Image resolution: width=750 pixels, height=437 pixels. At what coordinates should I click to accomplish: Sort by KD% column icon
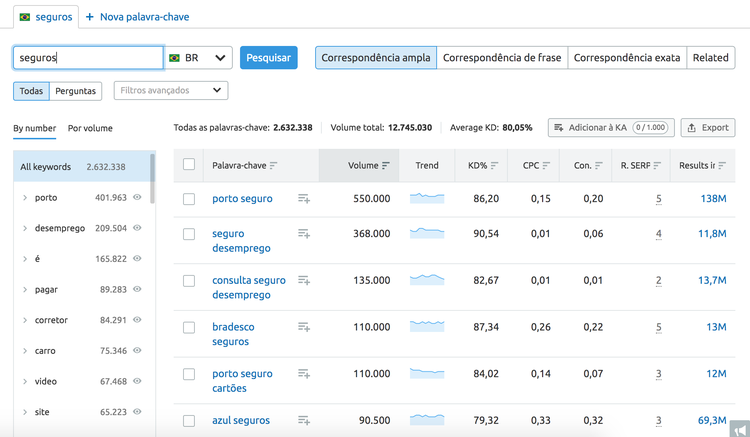(x=495, y=165)
